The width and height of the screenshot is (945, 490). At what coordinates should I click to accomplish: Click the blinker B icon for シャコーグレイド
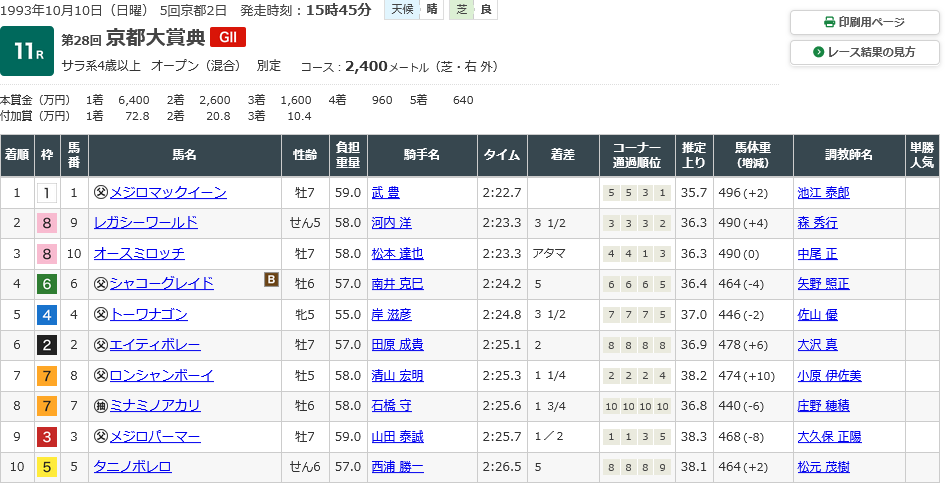pyautogui.click(x=271, y=279)
